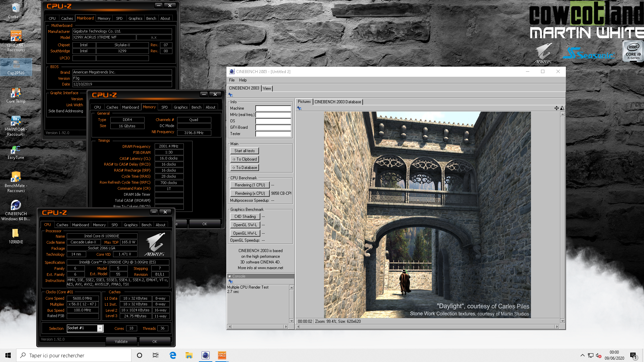Viewport: 644px width, 362px height.
Task: Click the GFX-Board input field
Action: pyautogui.click(x=273, y=127)
